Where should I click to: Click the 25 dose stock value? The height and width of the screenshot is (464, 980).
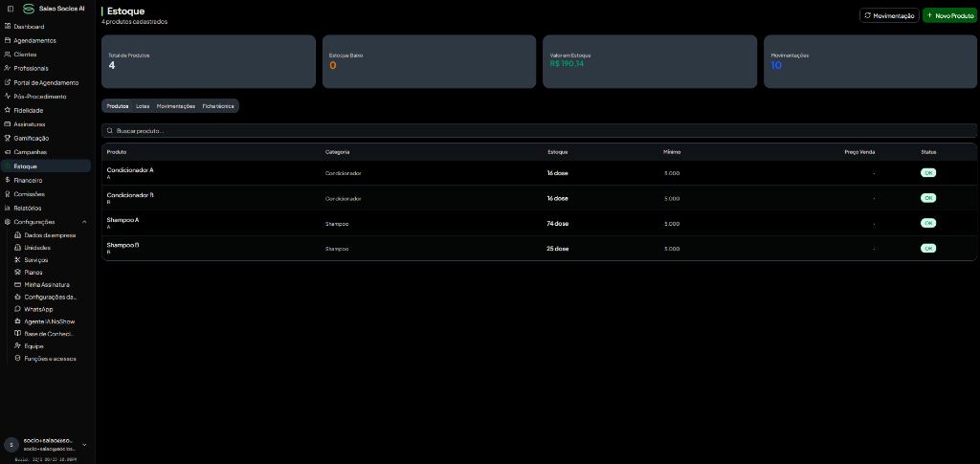pos(558,249)
